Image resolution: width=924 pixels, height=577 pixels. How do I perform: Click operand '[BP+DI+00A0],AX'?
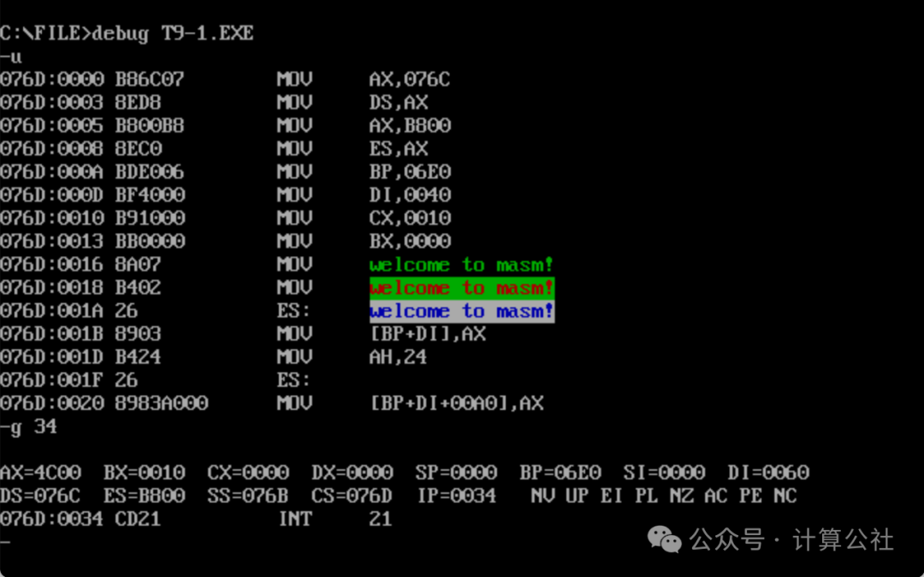(x=456, y=404)
